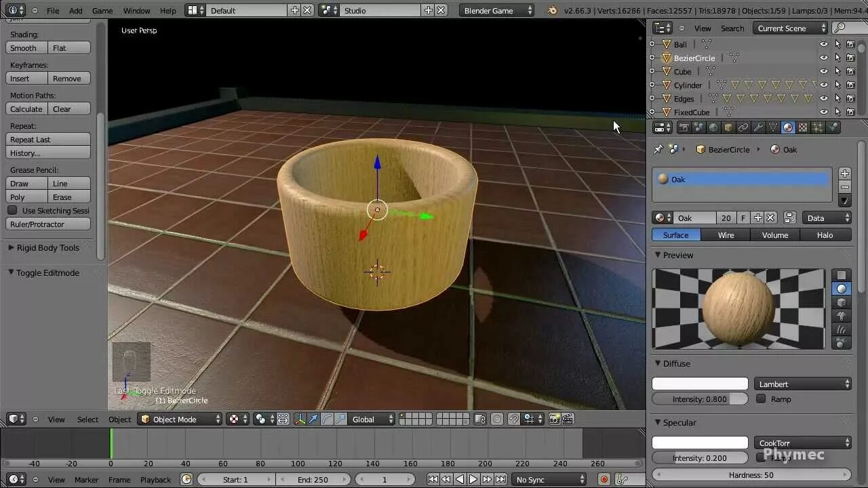Expand the Ball tree item
This screenshot has width=868, height=488.
tap(652, 44)
